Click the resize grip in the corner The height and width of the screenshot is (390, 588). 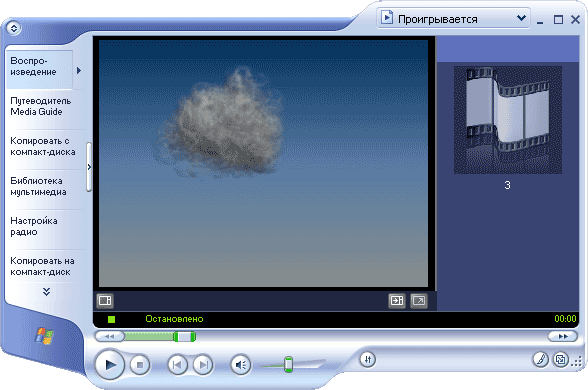pyautogui.click(x=577, y=362)
